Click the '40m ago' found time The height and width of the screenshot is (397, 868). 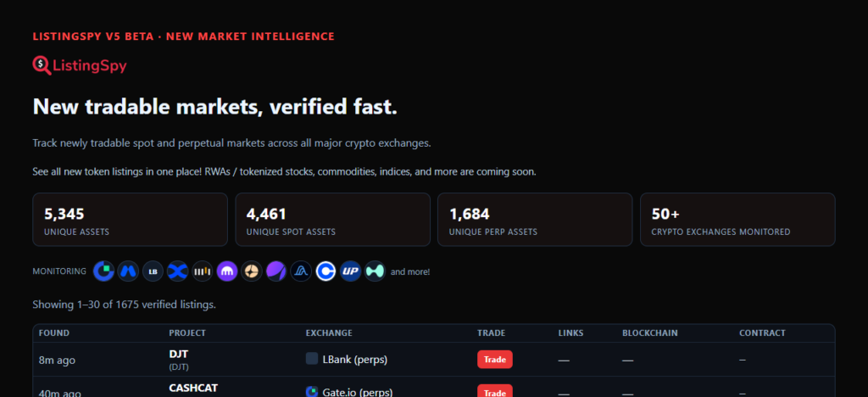[60, 393]
